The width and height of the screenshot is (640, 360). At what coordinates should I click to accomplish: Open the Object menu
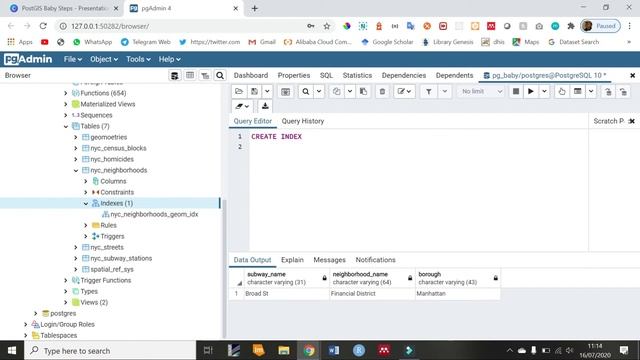click(x=104, y=59)
